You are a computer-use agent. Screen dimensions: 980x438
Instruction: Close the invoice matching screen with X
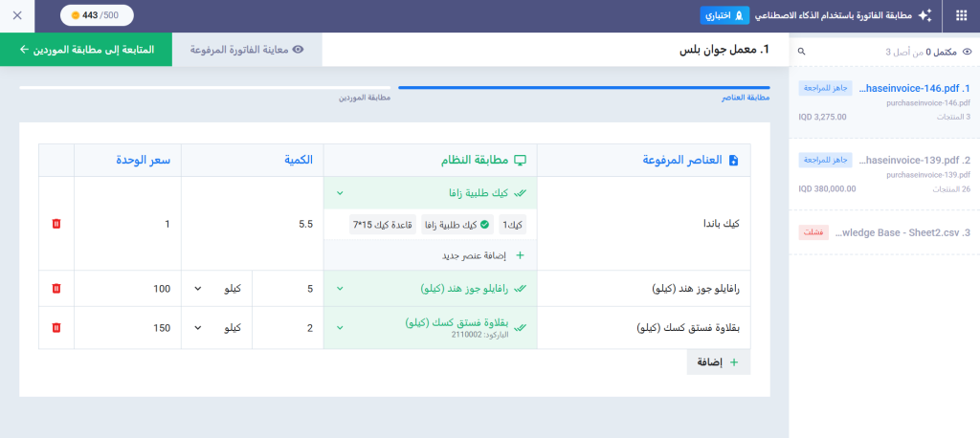[17, 15]
